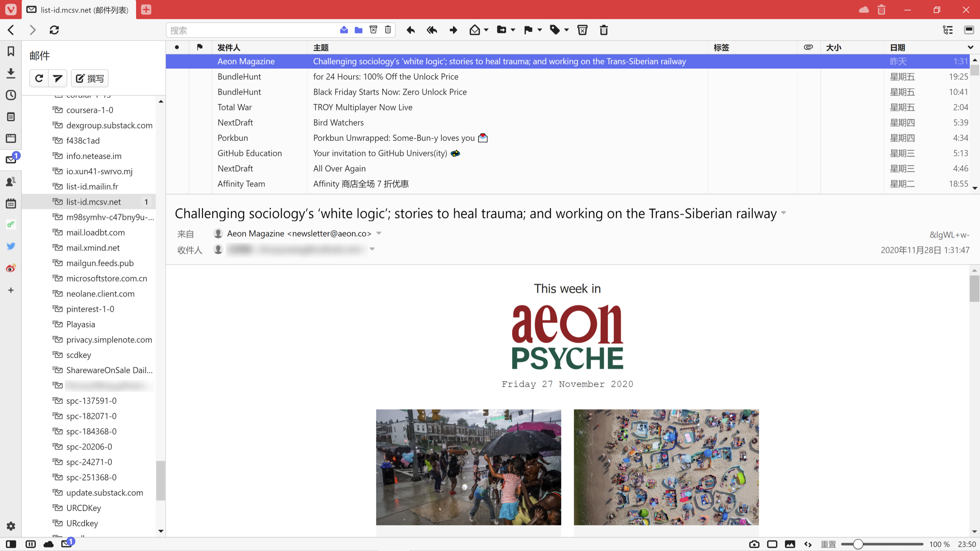Expand the flag message dropdown arrow
The image size is (980, 551).
coord(540,30)
